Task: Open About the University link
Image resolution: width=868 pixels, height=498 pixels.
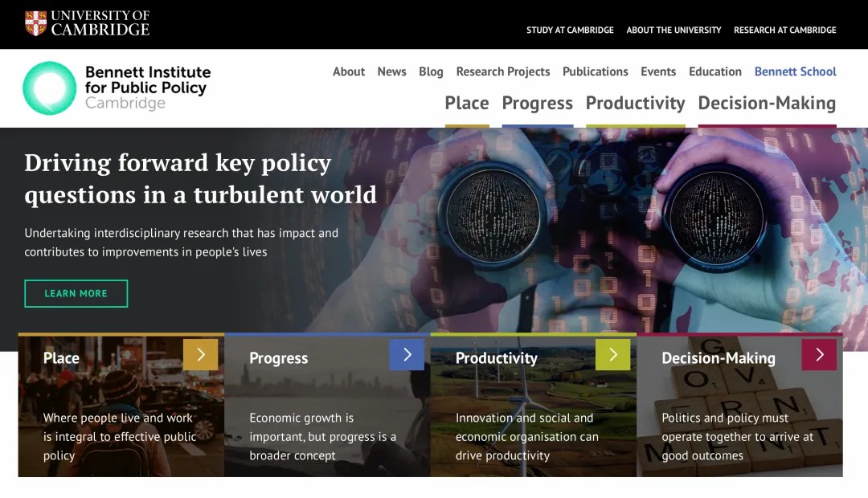Action: 674,30
